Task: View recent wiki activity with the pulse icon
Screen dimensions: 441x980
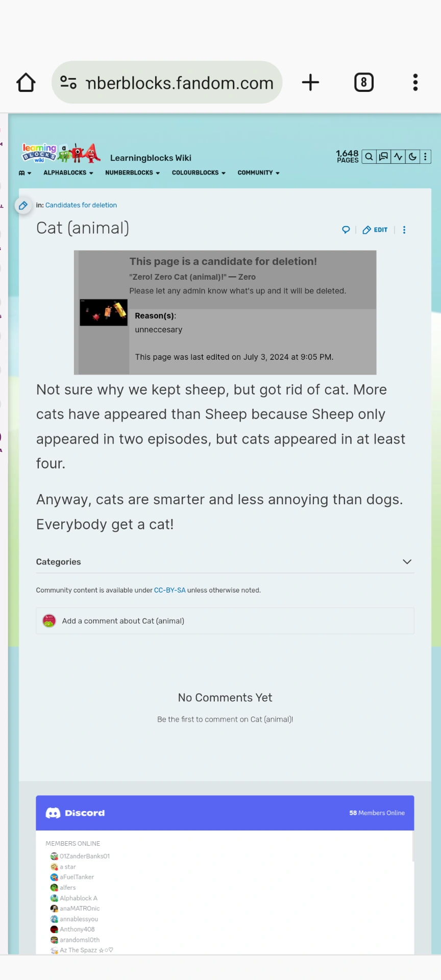Action: [398, 157]
